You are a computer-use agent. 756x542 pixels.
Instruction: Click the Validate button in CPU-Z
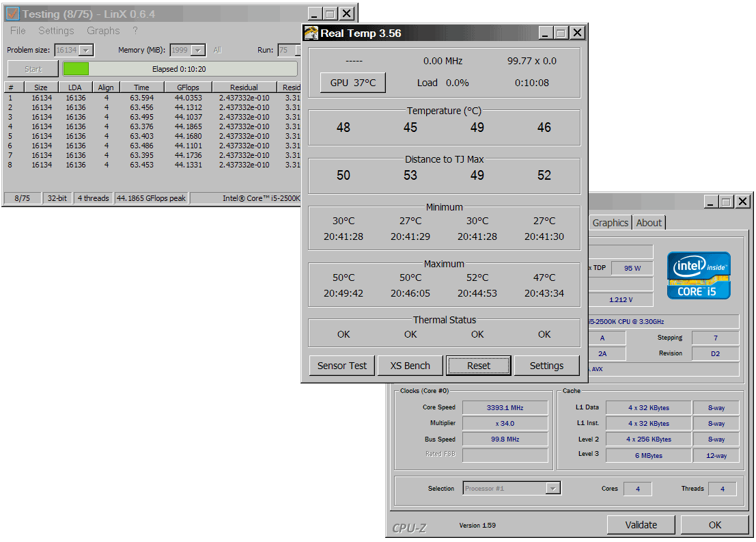coord(641,525)
